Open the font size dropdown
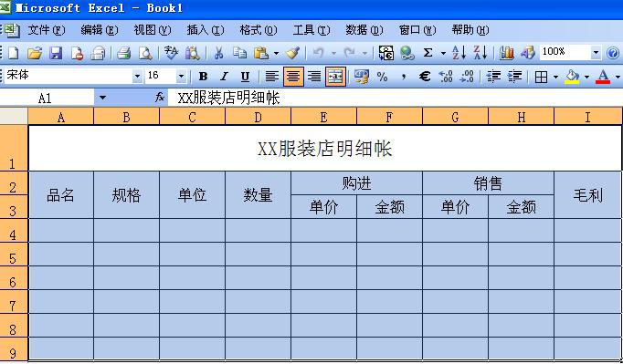 181,77
